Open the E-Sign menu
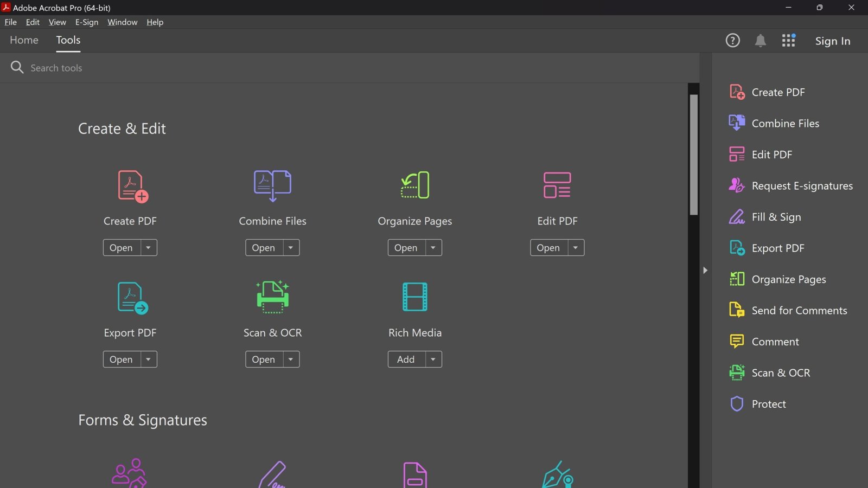This screenshot has height=488, width=868. (87, 22)
